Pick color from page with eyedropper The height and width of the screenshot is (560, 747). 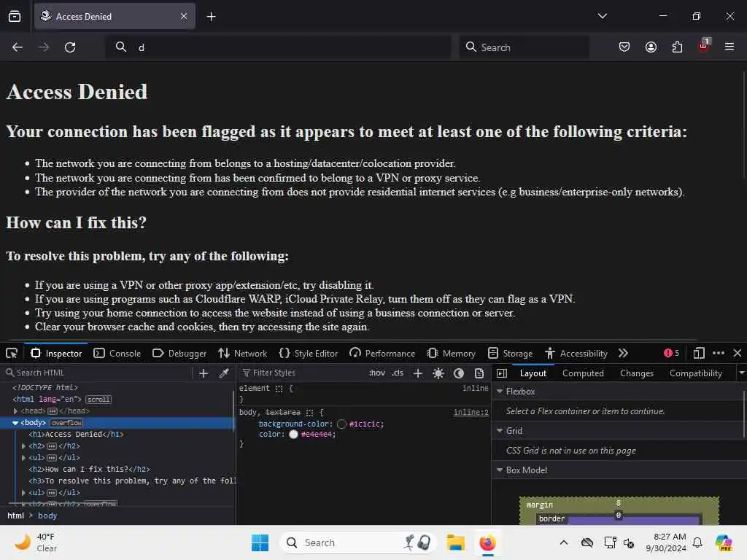point(224,373)
